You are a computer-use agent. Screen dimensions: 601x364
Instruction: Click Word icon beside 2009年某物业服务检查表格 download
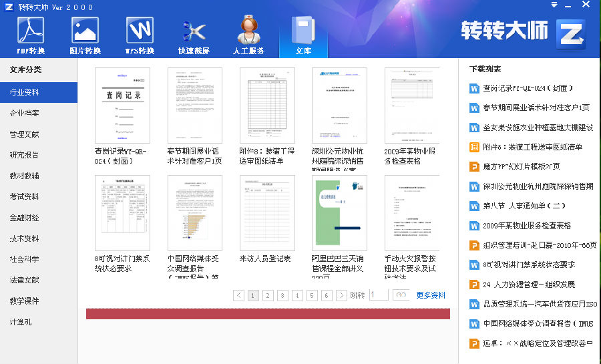click(x=474, y=226)
